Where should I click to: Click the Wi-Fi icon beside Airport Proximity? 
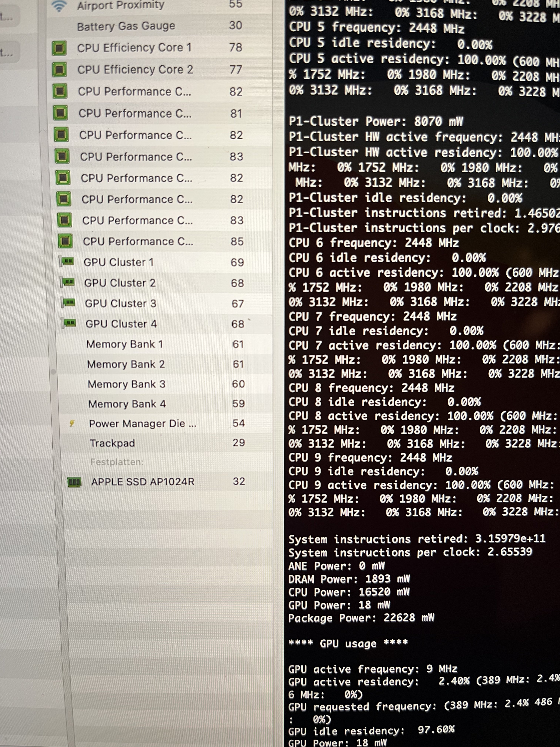(59, 6)
